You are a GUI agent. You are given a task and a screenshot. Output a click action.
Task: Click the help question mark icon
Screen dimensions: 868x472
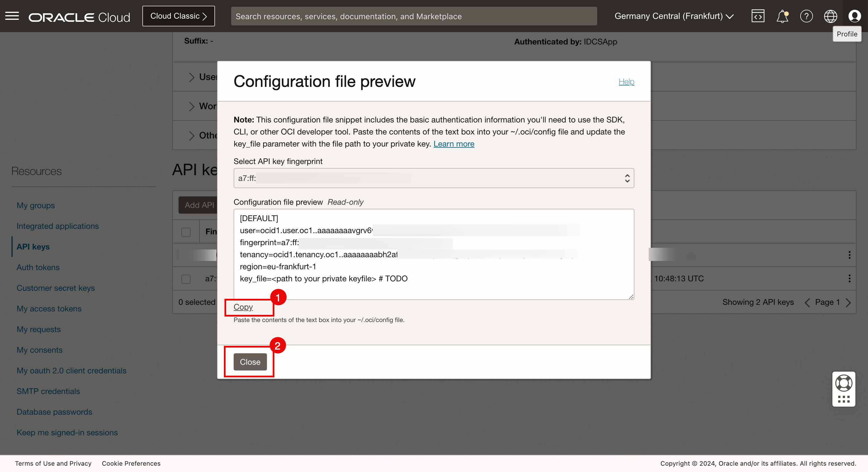(x=806, y=16)
